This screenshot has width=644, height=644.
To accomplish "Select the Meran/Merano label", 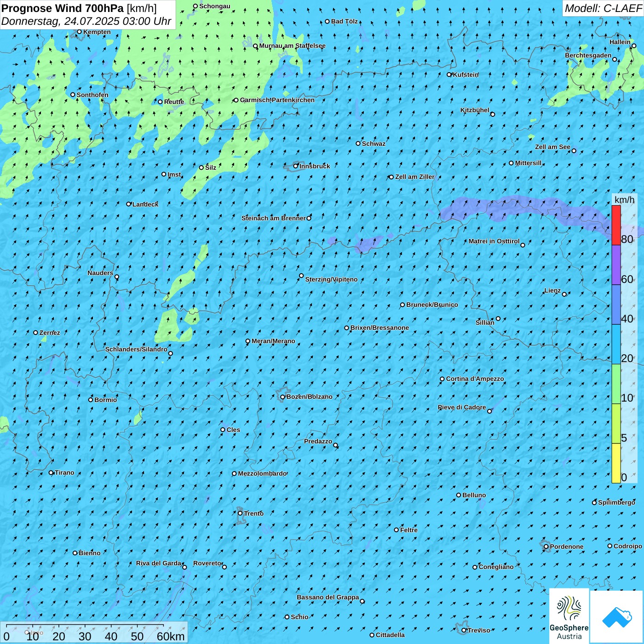I will (x=273, y=341).
